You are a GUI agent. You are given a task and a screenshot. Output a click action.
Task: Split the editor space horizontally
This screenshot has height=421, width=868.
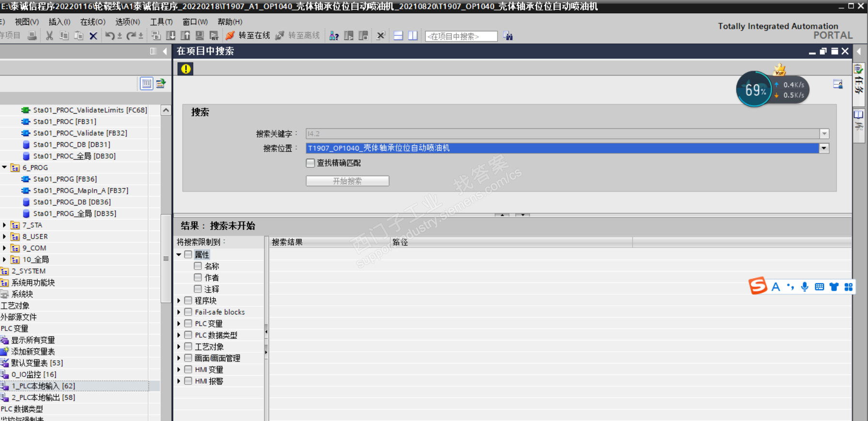(x=398, y=36)
